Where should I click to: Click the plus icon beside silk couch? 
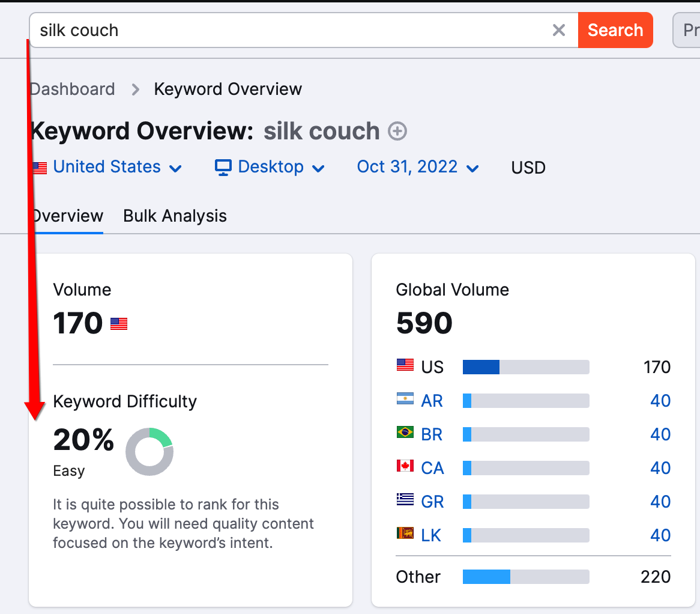coord(397,131)
